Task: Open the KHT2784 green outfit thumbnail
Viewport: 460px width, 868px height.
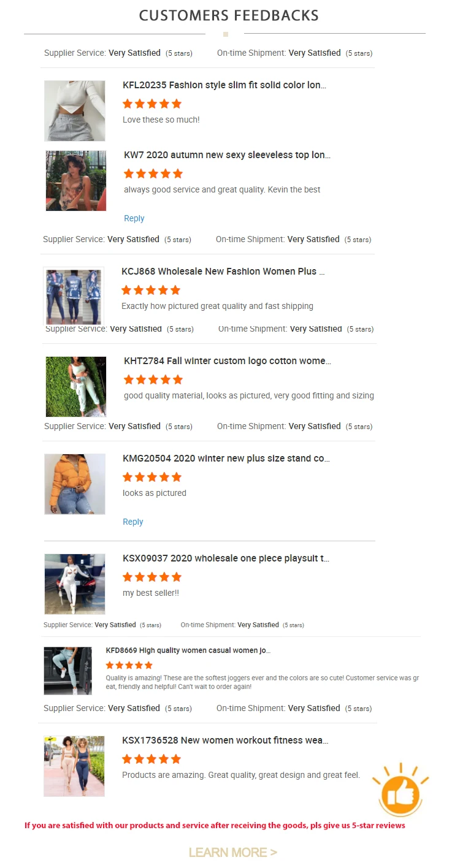Action: click(x=76, y=387)
